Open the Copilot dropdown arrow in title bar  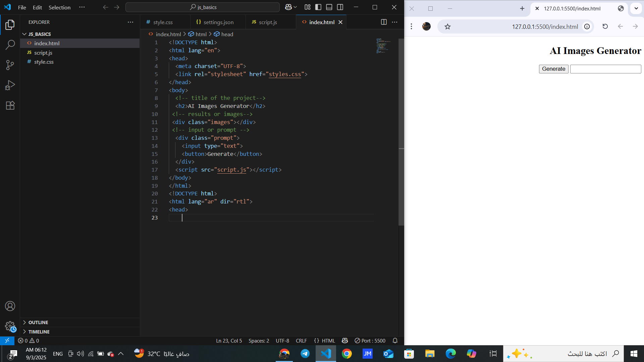pos(295,7)
